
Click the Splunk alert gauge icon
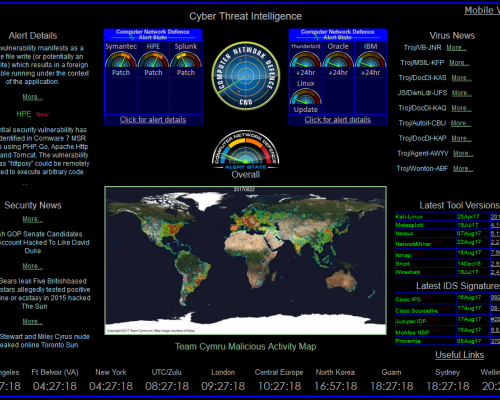[186, 60]
